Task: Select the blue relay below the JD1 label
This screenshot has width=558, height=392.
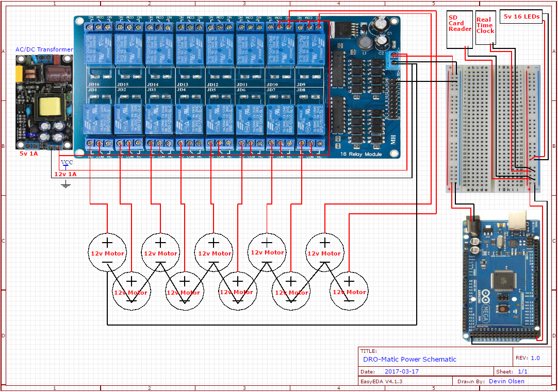Action: [98, 119]
